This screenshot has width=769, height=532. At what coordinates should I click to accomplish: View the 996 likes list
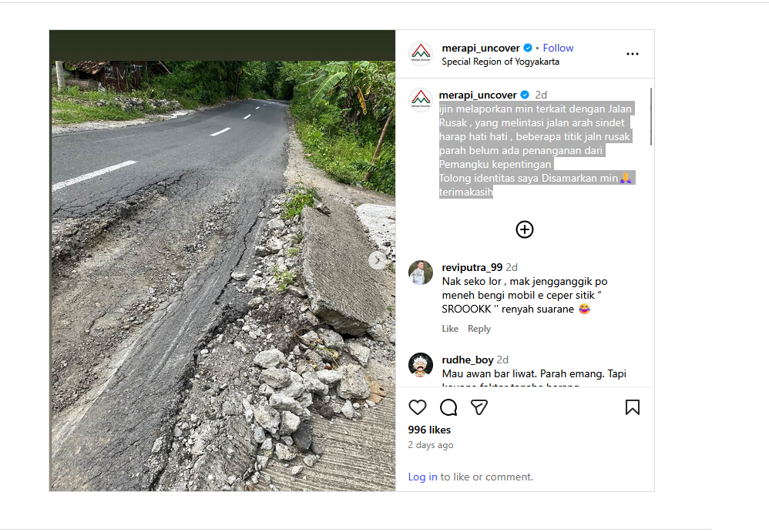(429, 430)
